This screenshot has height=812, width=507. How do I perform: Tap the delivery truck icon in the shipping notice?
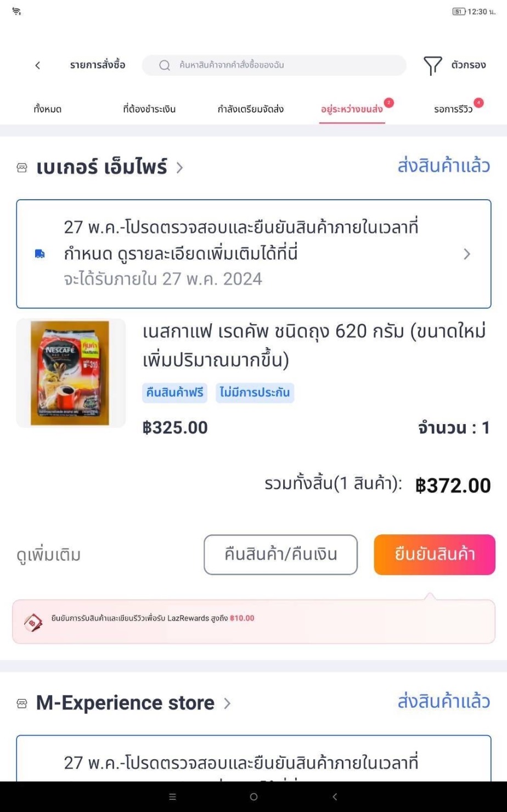tap(40, 254)
